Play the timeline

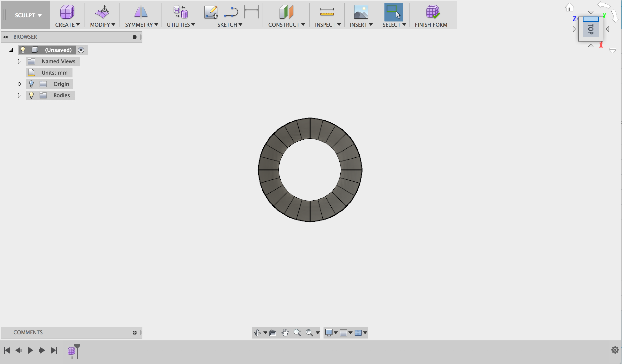30,350
